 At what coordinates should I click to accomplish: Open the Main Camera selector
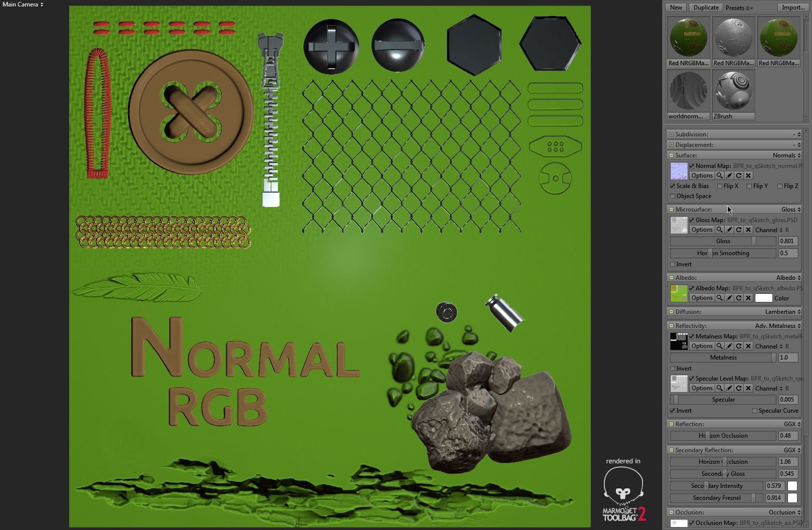(20, 4)
